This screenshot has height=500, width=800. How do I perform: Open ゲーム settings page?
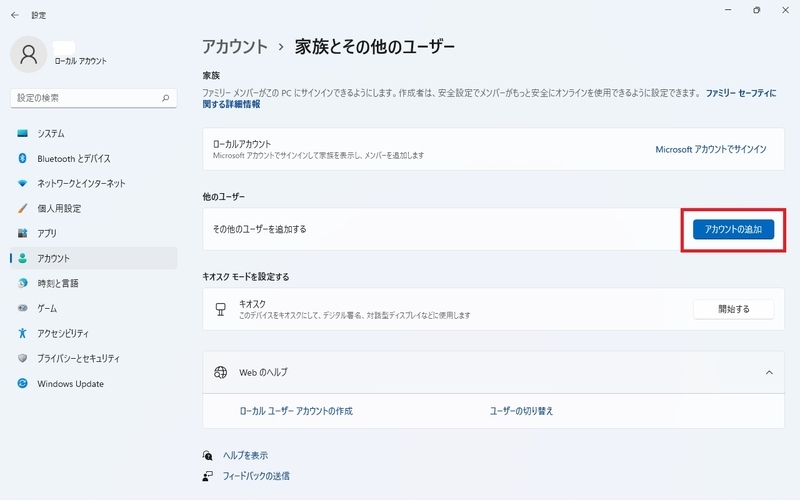(x=94, y=308)
